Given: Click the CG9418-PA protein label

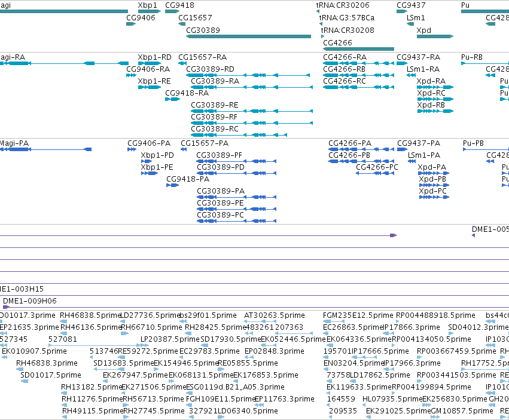Looking at the screenshot, I should (188, 179).
